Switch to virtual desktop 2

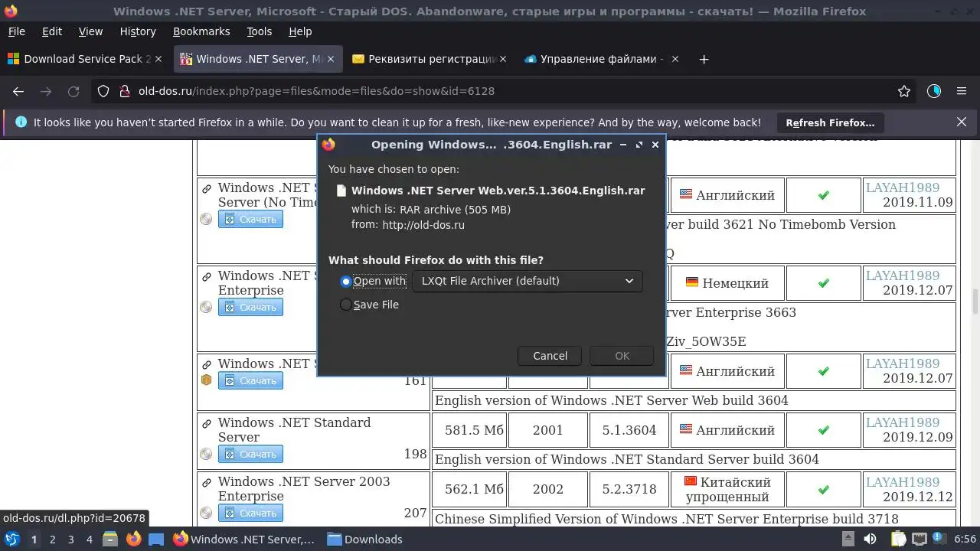click(52, 540)
